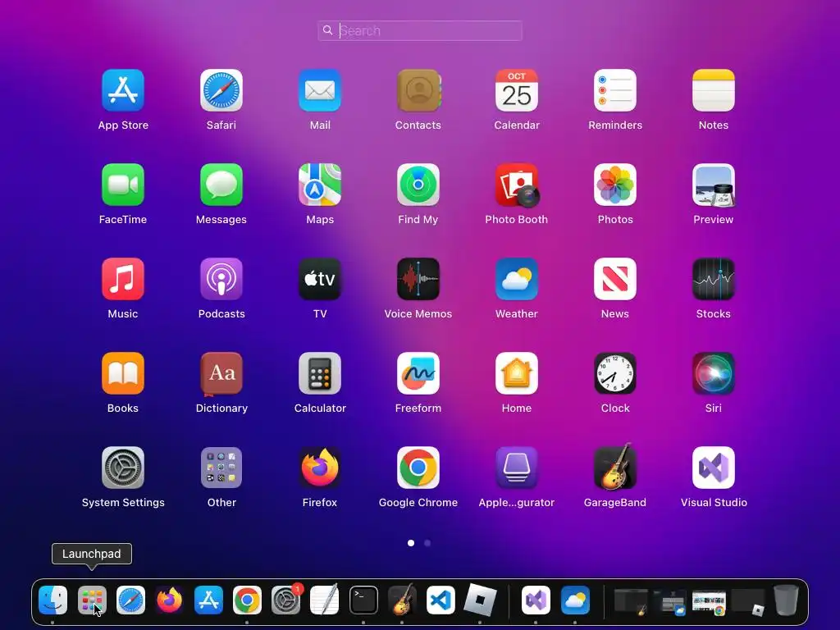840x630 pixels.
Task: Open Visual Studio Code in the Dock
Action: pyautogui.click(x=441, y=600)
